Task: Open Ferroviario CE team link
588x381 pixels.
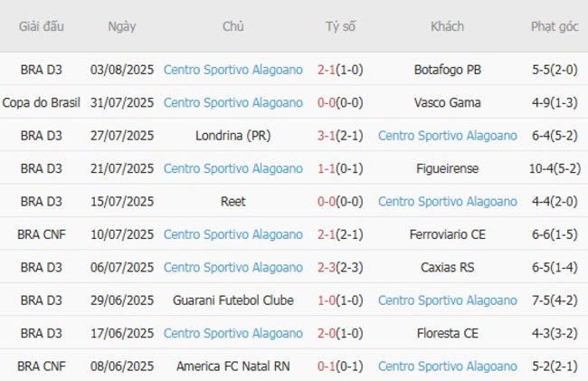Action: (x=448, y=234)
